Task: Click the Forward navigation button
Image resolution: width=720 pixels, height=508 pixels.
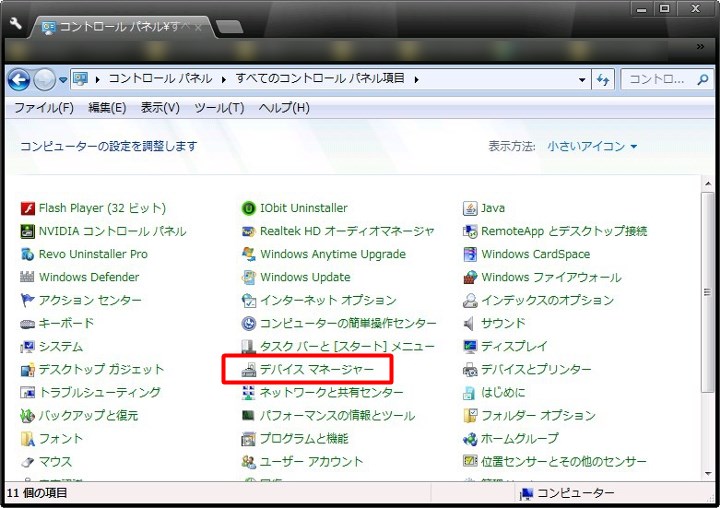Action: pos(45,80)
